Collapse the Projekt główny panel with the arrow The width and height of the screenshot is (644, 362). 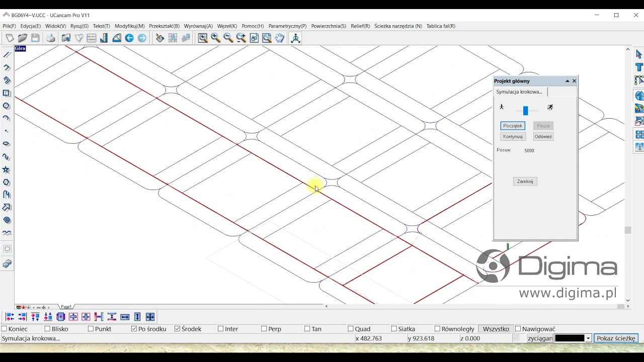tap(568, 81)
